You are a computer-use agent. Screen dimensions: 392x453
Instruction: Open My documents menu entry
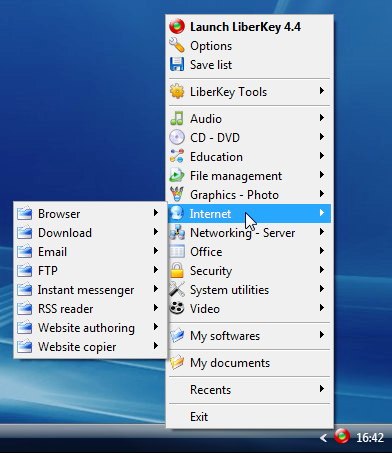coord(249,363)
